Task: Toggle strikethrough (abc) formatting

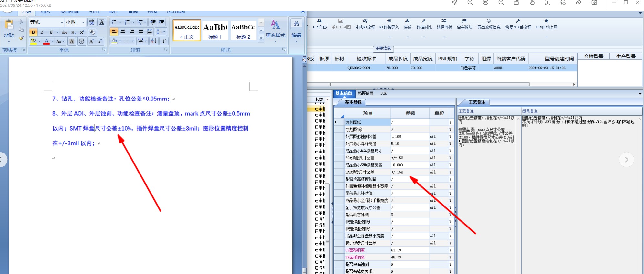Action: 65,32
